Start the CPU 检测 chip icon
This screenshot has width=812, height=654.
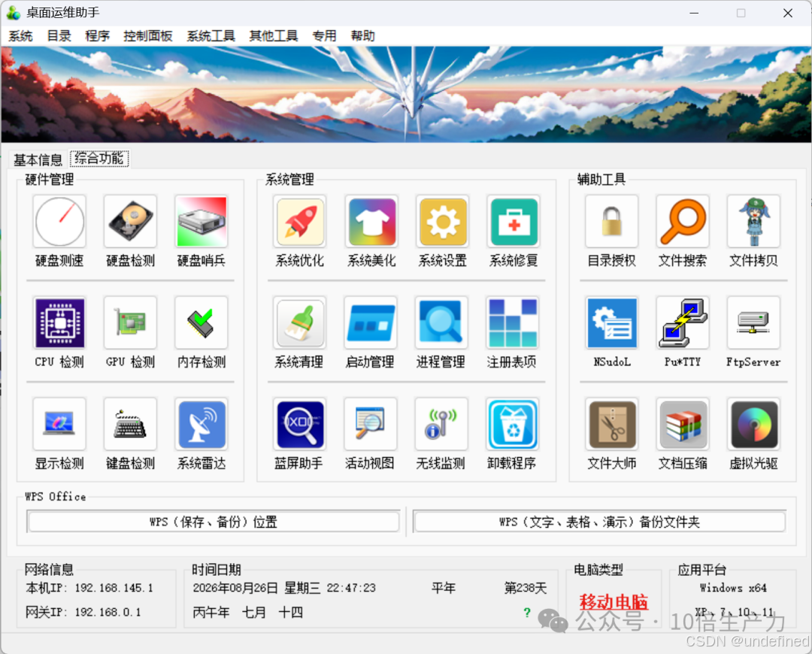click(59, 323)
